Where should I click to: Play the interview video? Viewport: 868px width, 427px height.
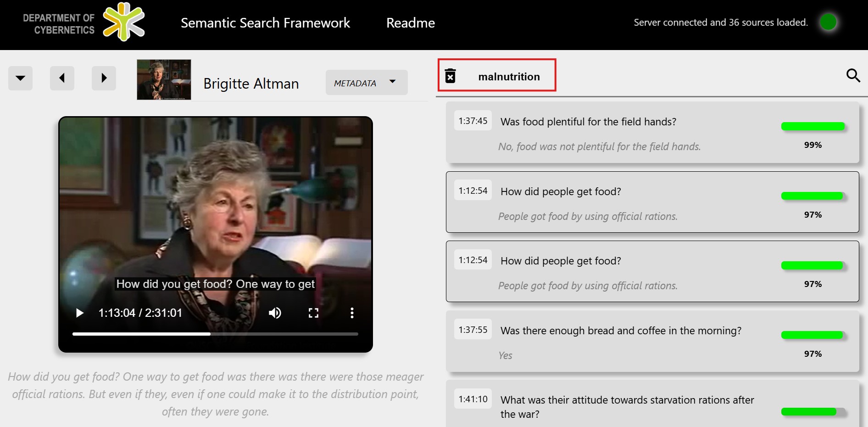(80, 313)
